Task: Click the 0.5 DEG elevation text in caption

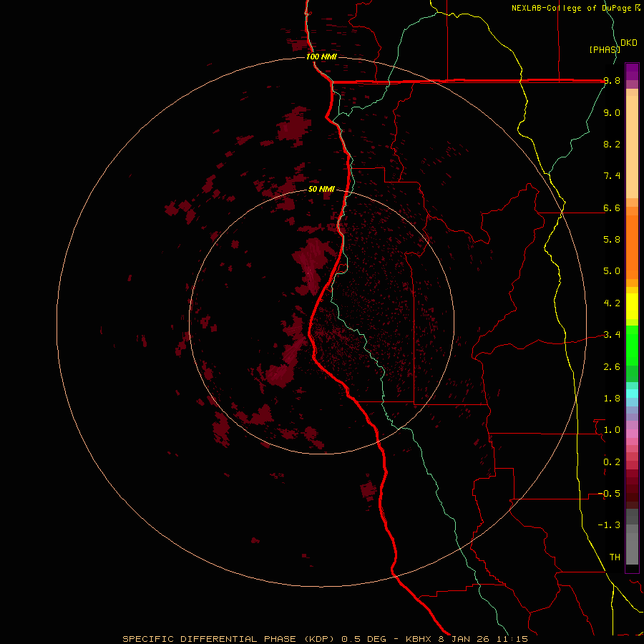Action: pos(364,639)
